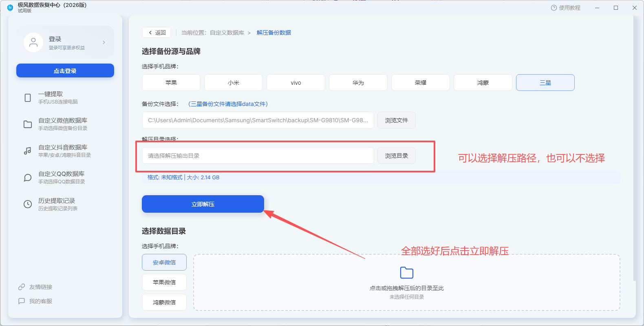
Task: Click the music note icon for 自定义抖音数据库
Action: pos(28,151)
